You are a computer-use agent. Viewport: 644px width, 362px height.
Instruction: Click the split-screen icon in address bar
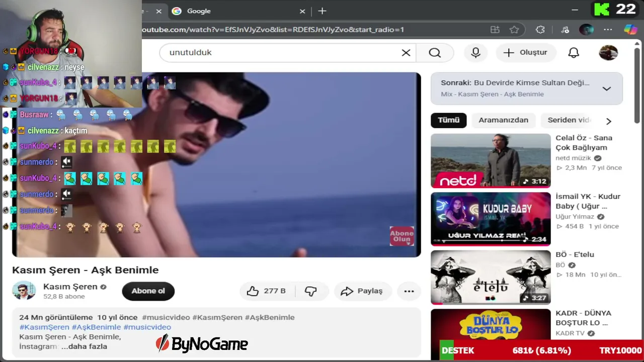(495, 30)
